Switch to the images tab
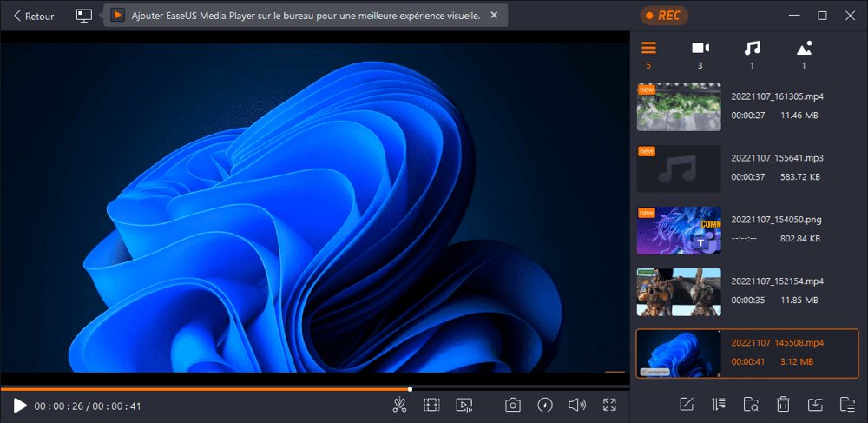 (804, 54)
